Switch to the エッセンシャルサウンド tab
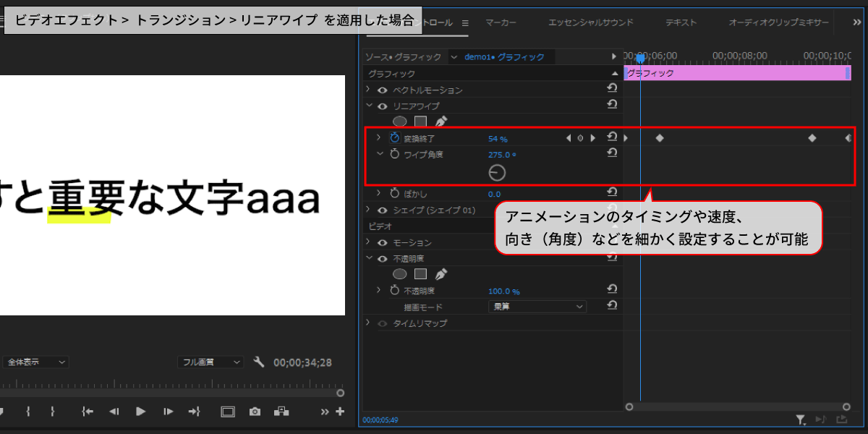 (x=591, y=22)
